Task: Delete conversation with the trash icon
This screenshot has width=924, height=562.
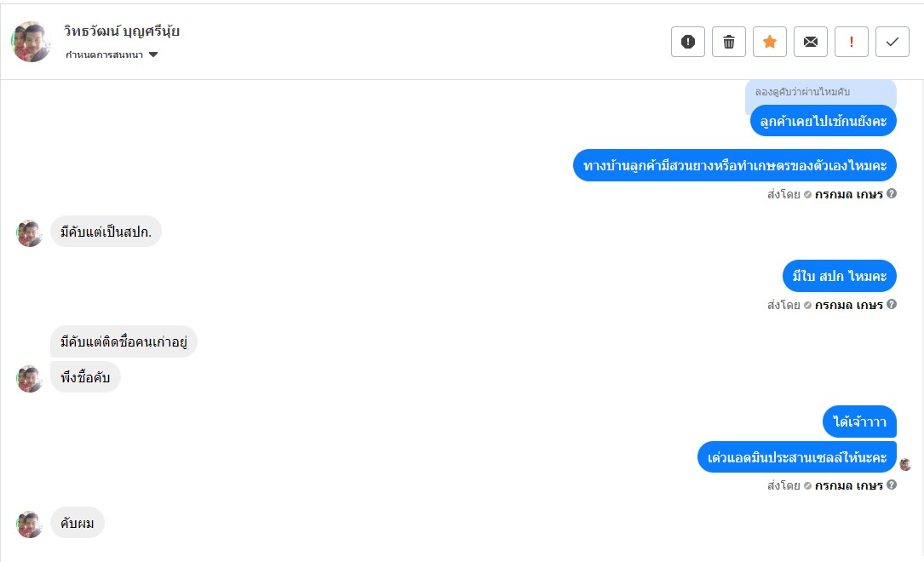Action: (x=729, y=42)
